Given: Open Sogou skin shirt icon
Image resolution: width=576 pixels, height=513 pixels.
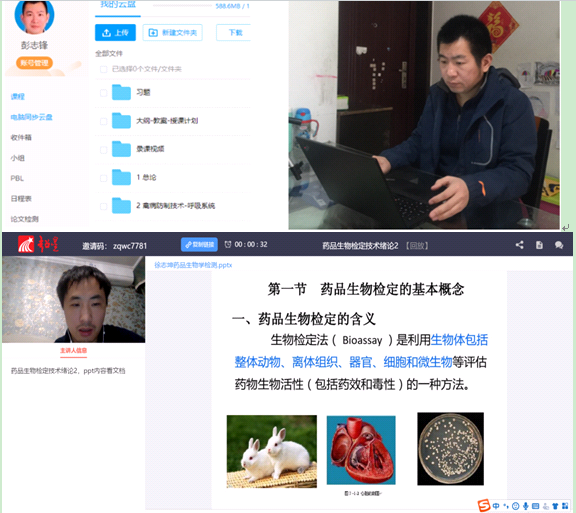Looking at the screenshot, I should pos(555,506).
